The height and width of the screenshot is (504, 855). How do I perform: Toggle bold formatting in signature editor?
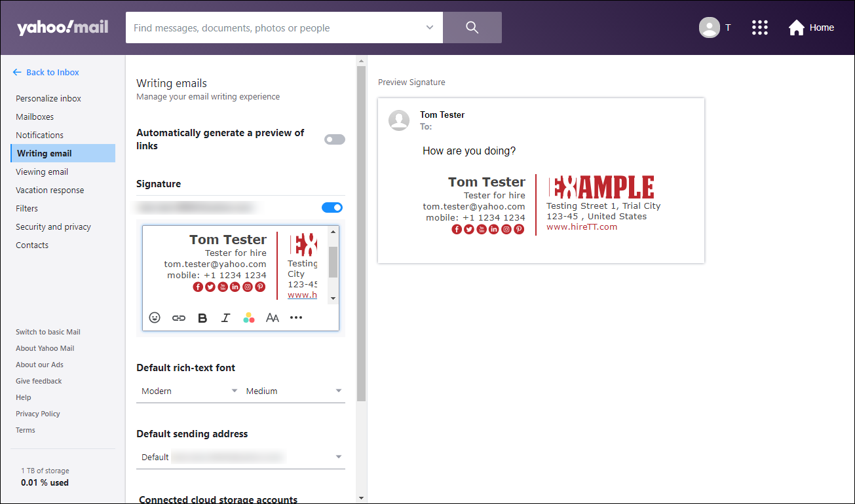(202, 317)
